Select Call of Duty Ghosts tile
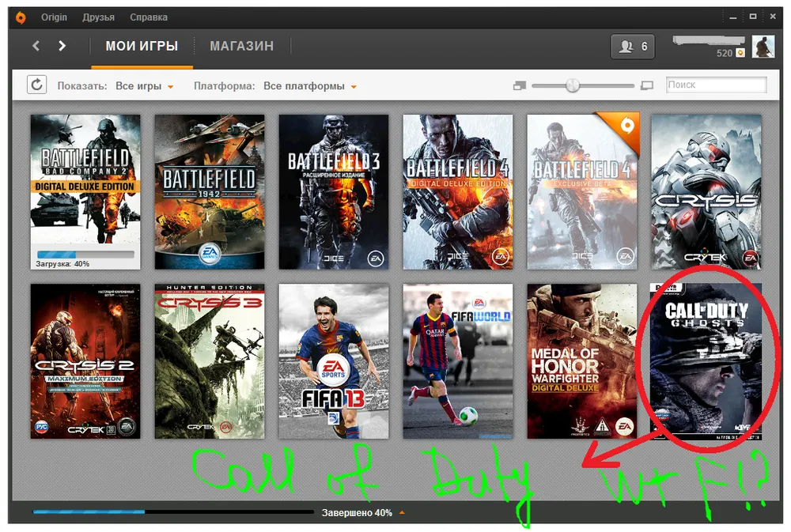 pos(706,361)
